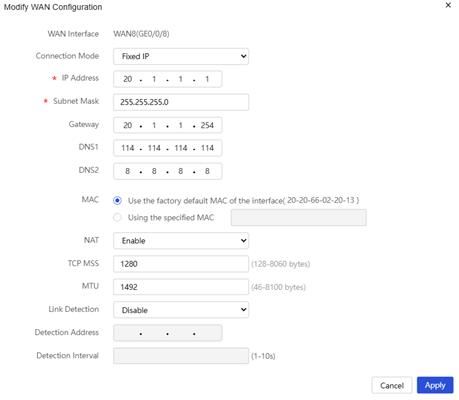
Task: Click first octet of IP Address
Action: click(x=127, y=79)
